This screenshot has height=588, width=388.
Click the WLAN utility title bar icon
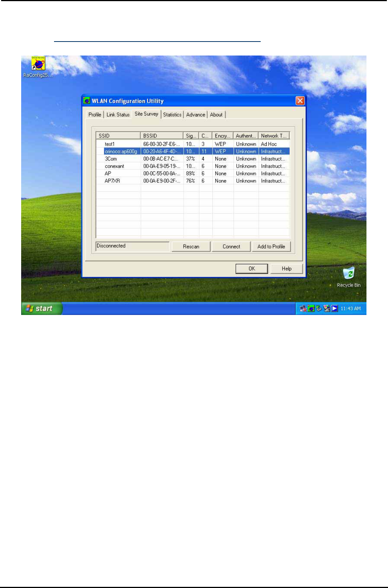[x=87, y=101]
